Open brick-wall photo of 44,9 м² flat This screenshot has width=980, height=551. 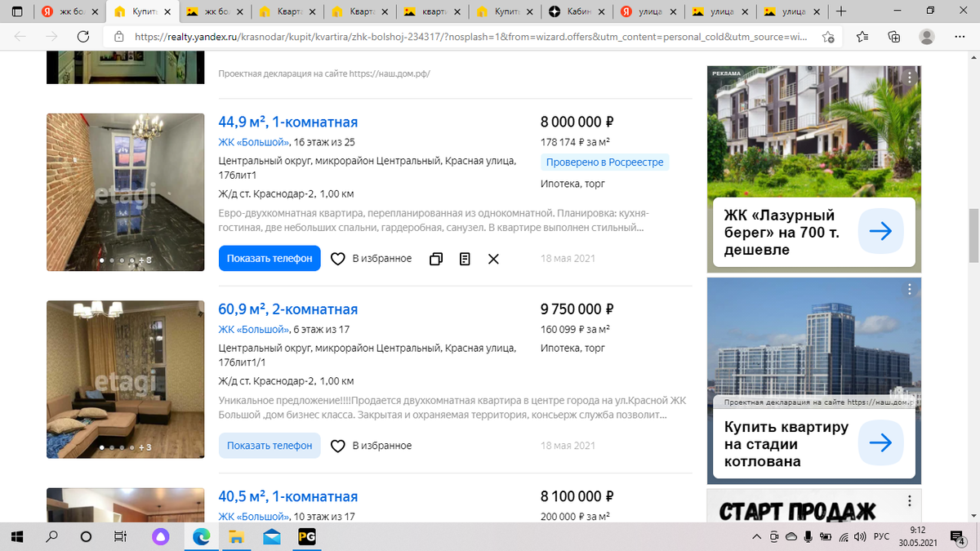pyautogui.click(x=125, y=192)
